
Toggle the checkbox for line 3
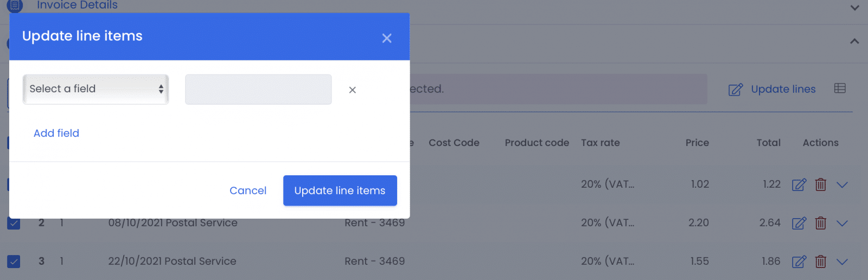coord(14,262)
